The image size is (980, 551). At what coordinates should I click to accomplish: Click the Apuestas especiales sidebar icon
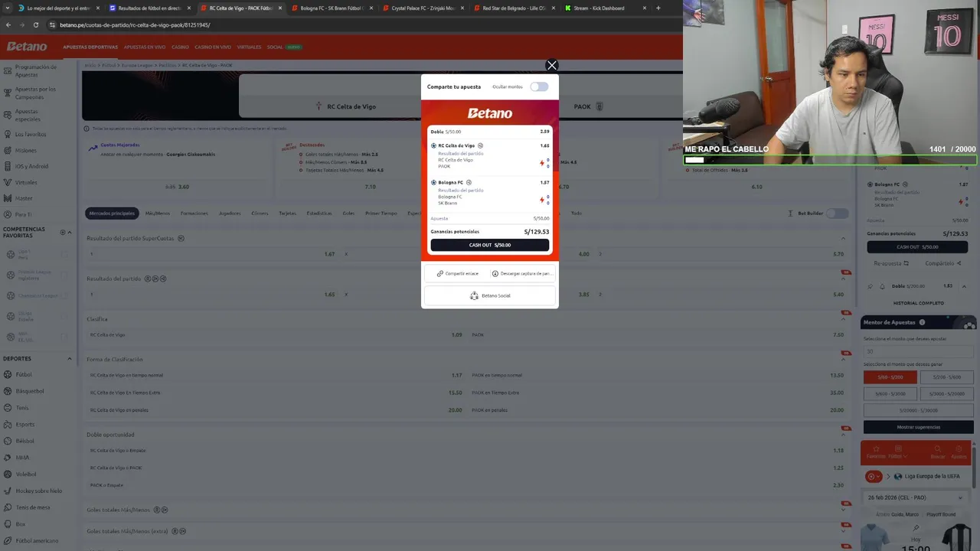(7, 115)
